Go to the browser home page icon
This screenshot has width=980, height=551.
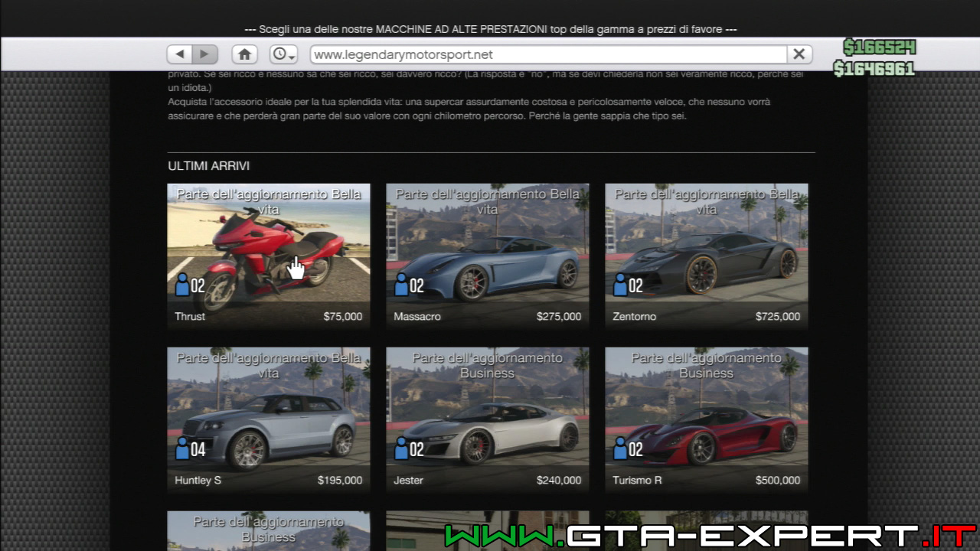[x=245, y=54]
